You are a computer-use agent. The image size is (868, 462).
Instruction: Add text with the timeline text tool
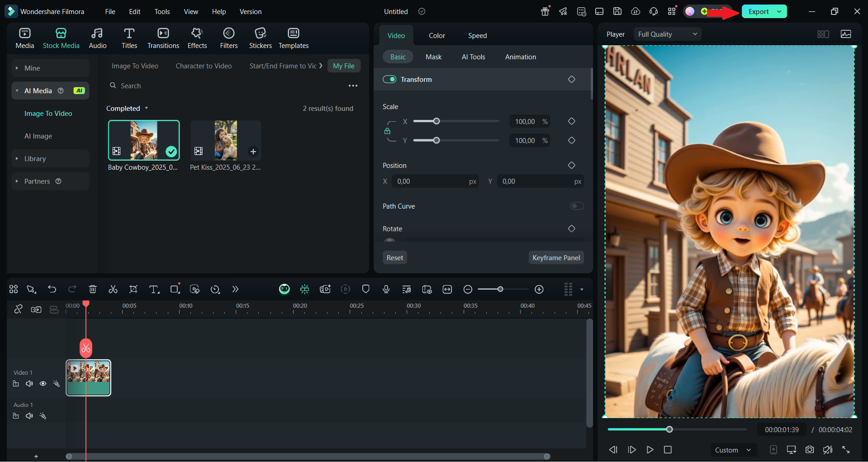pyautogui.click(x=154, y=289)
